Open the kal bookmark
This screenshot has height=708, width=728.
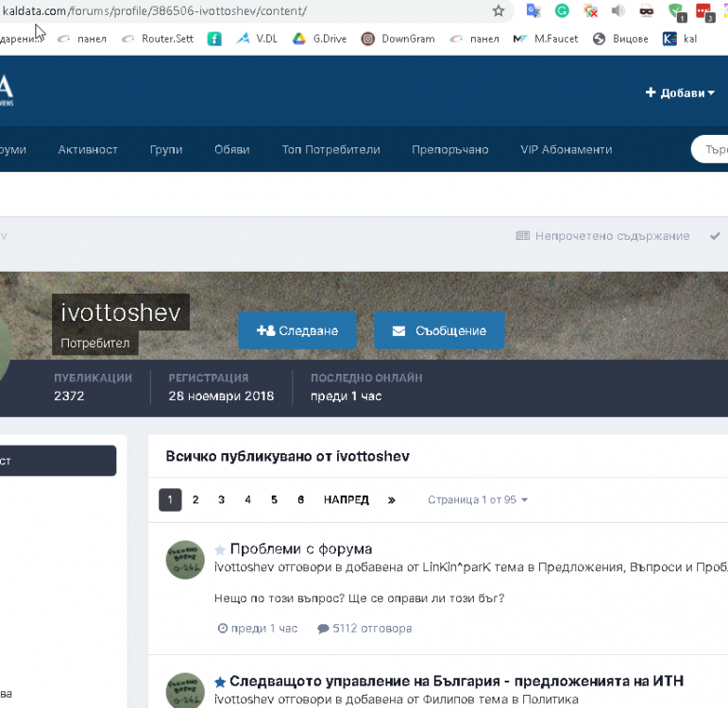click(x=680, y=39)
